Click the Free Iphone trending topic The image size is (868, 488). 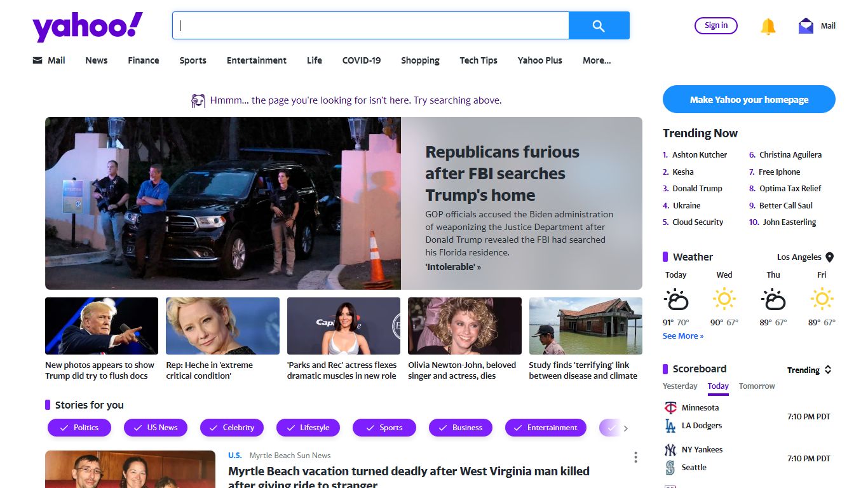pos(780,172)
